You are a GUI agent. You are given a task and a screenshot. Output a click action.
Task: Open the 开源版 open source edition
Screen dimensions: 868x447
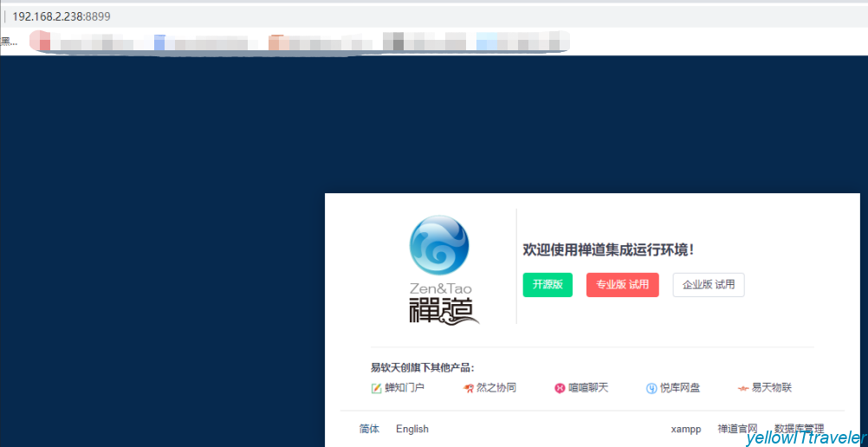[547, 285]
